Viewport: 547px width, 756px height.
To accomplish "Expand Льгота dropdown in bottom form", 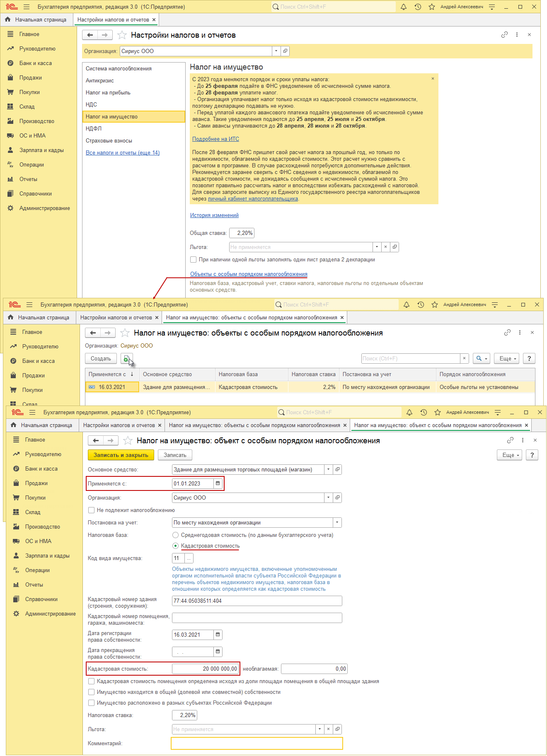I will coord(319,729).
